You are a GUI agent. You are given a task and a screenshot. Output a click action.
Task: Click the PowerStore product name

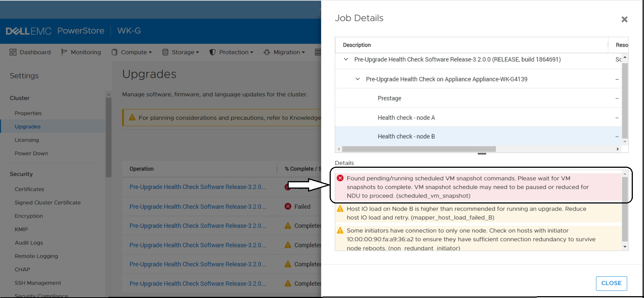point(81,31)
